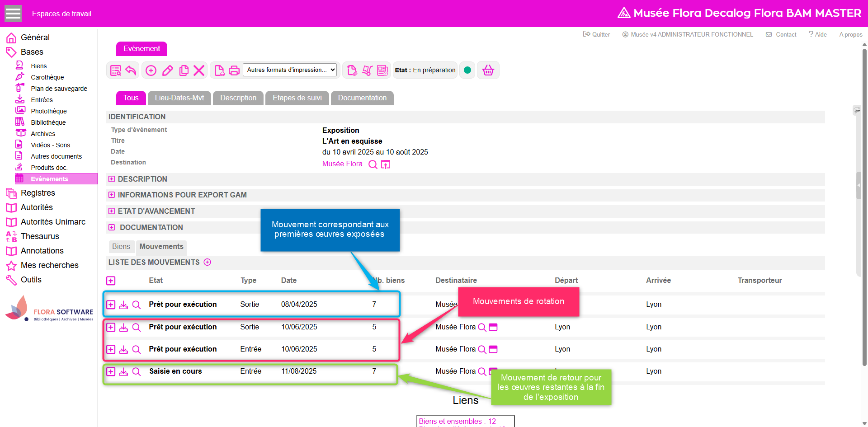Click the duplicate record icon
The height and width of the screenshot is (427, 868).
click(184, 70)
